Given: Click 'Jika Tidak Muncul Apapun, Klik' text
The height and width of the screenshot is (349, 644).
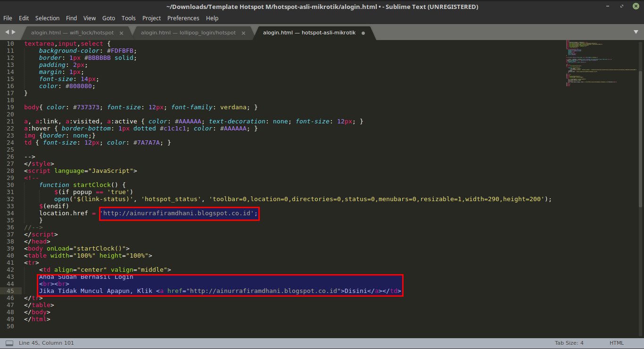Looking at the screenshot, I should (x=96, y=291).
